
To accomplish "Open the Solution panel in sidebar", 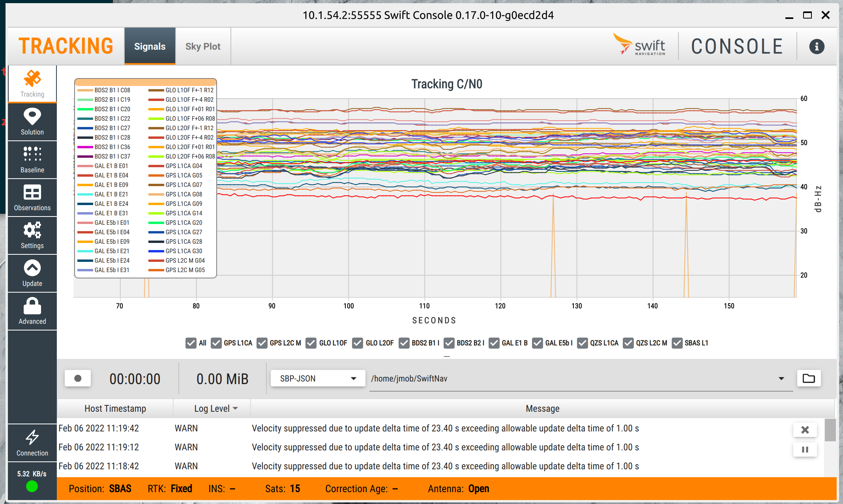I will (32, 122).
